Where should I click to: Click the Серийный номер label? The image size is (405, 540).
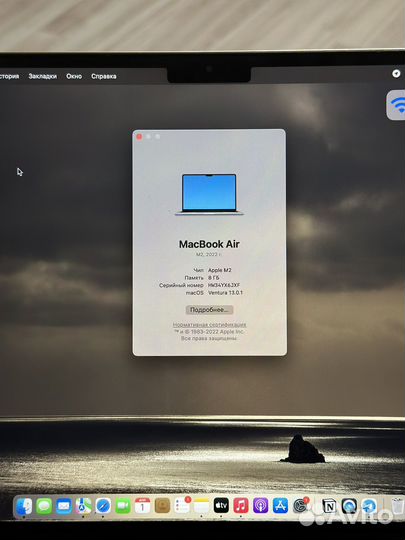click(181, 285)
